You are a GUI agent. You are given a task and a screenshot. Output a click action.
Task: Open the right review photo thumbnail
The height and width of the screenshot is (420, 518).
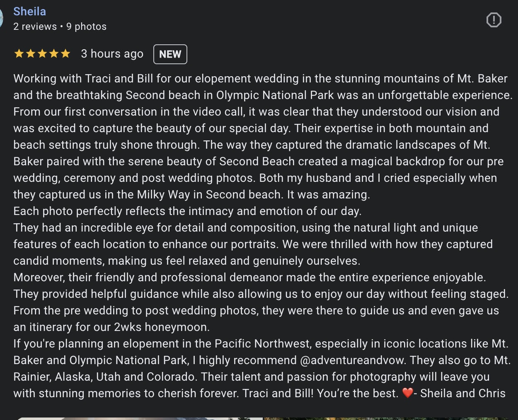click(385, 418)
